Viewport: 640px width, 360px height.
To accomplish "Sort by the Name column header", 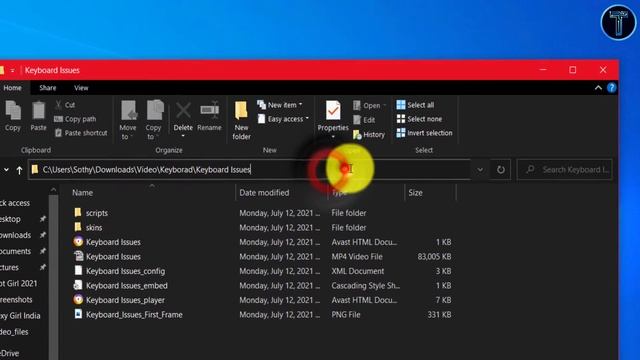I will 82,193.
